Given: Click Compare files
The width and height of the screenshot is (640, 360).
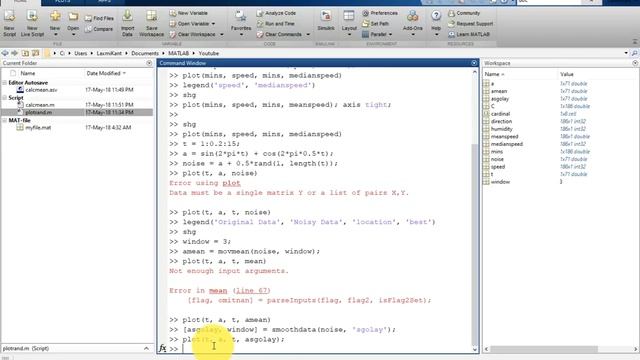Looking at the screenshot, I should click(x=99, y=29).
